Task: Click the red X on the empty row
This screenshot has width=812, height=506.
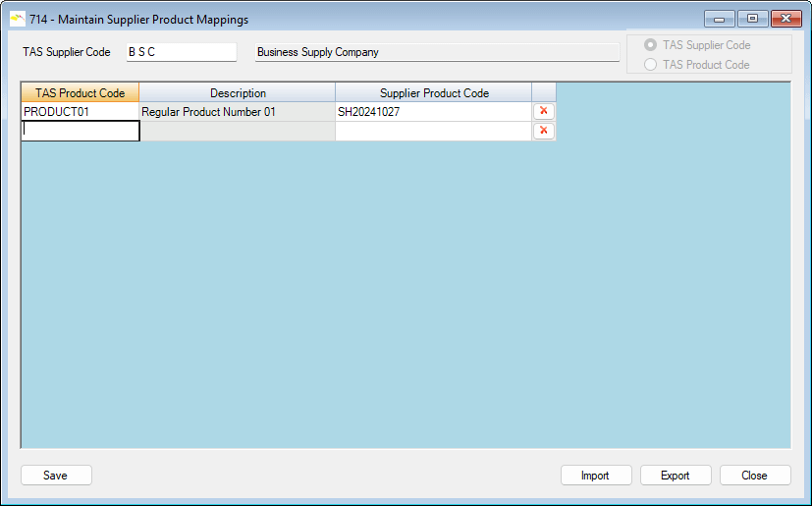Action: click(x=543, y=131)
